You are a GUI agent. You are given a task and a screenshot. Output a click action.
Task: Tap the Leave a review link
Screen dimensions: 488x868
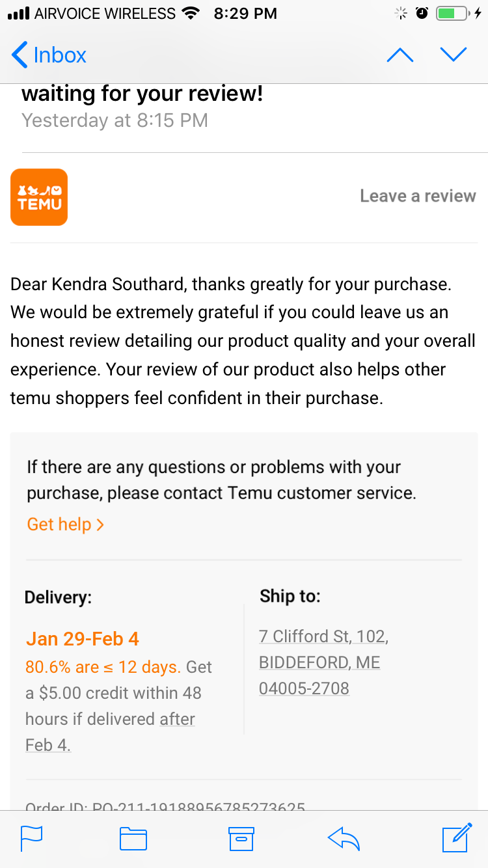[418, 196]
